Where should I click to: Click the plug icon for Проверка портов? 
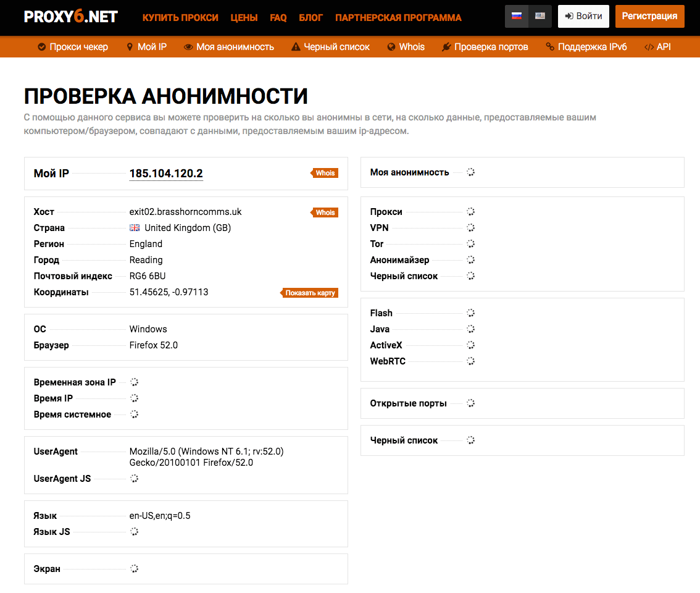point(446,47)
